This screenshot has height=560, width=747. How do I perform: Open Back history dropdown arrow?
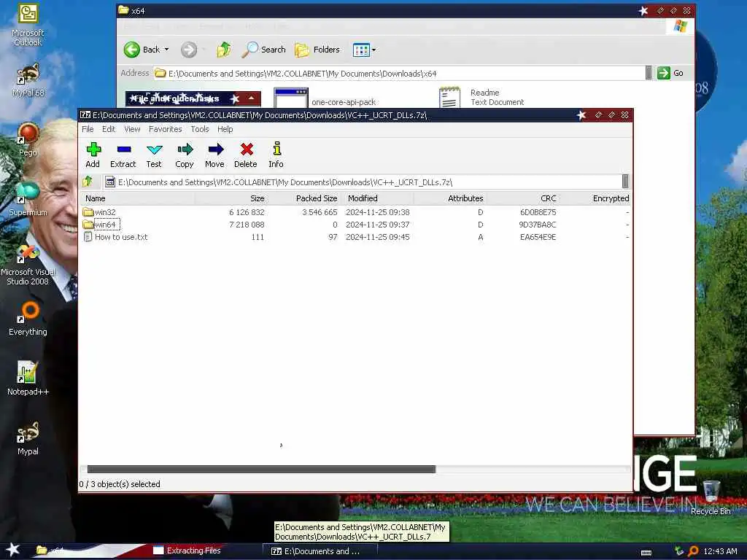(x=167, y=50)
